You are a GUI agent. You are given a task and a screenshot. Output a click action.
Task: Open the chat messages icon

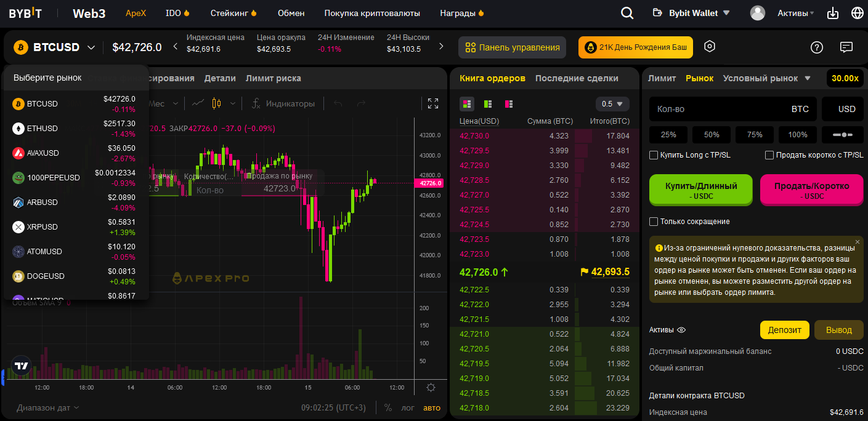coord(846,47)
